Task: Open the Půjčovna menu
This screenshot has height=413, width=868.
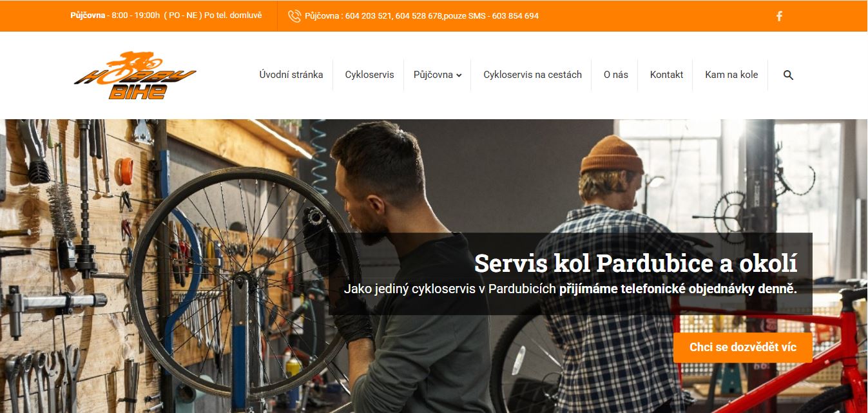Action: tap(433, 75)
